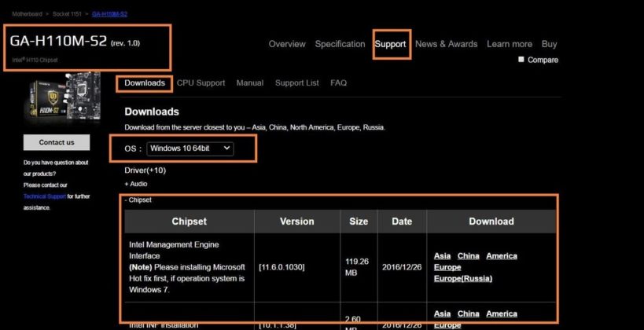
Task: Click the GA-H110M-S2 breadcrumb link
Action: (x=109, y=14)
